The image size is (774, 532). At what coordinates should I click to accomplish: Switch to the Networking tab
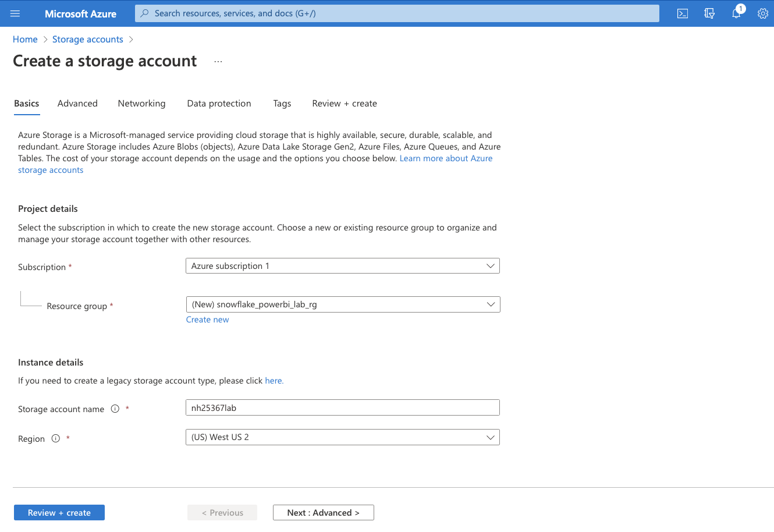[x=141, y=103]
